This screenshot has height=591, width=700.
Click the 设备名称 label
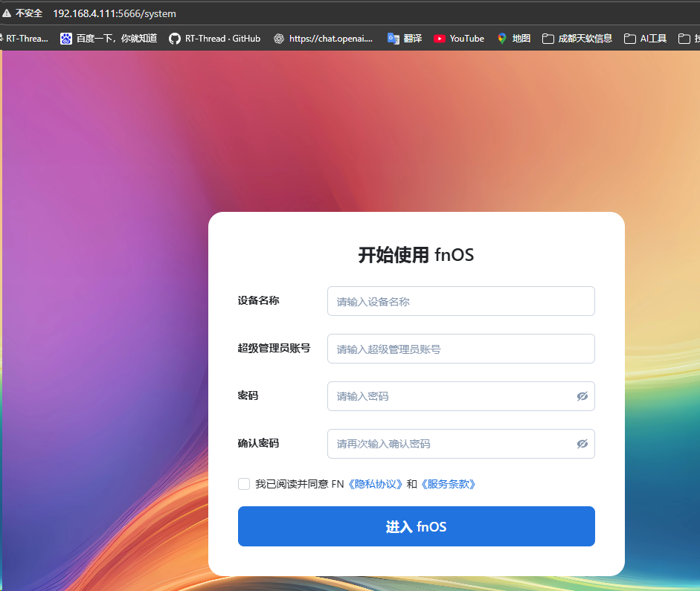(258, 300)
